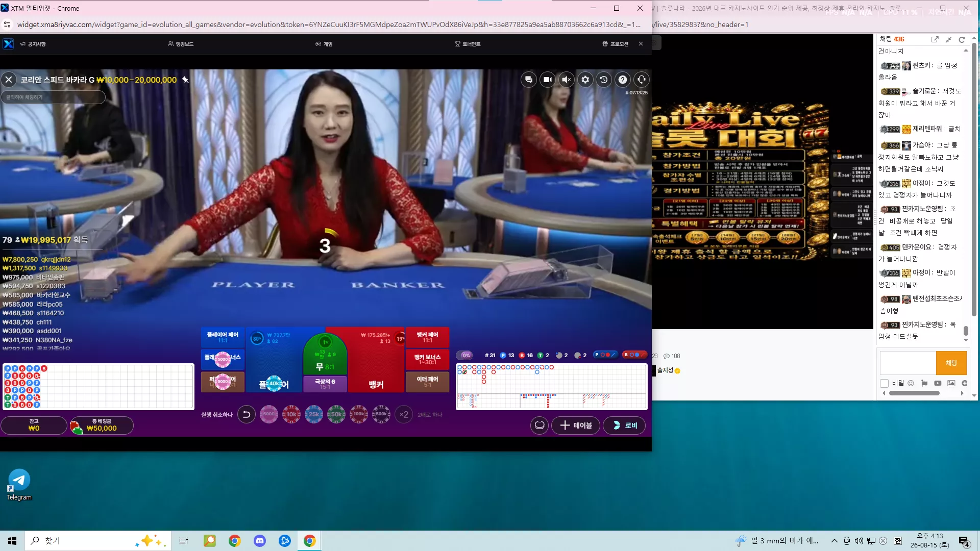Click the 잔고 balance display
The width and height of the screenshot is (980, 551).
point(34,425)
